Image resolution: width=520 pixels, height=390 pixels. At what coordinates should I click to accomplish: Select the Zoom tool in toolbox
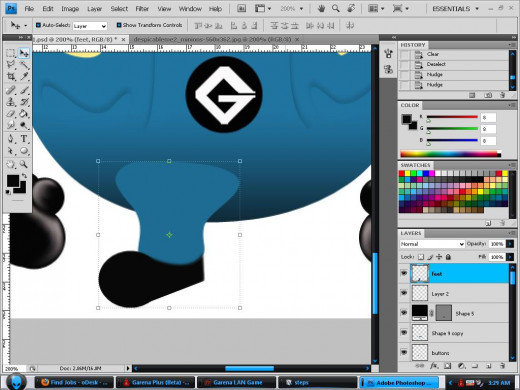[x=24, y=164]
